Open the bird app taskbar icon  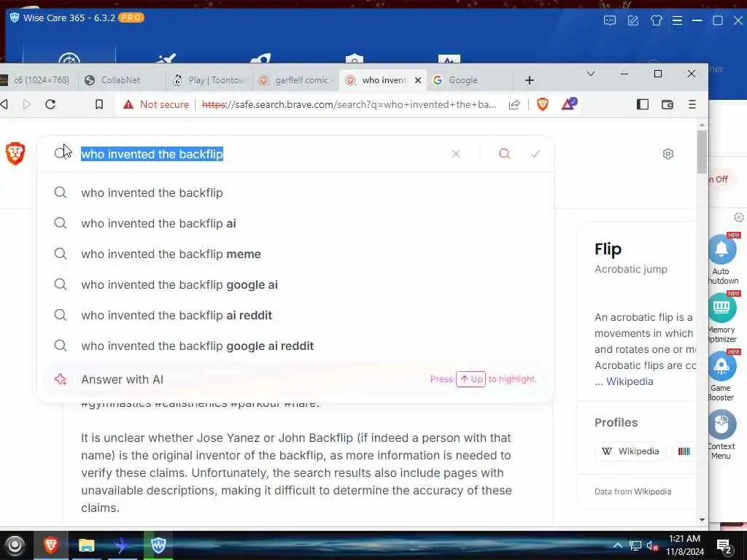(122, 545)
